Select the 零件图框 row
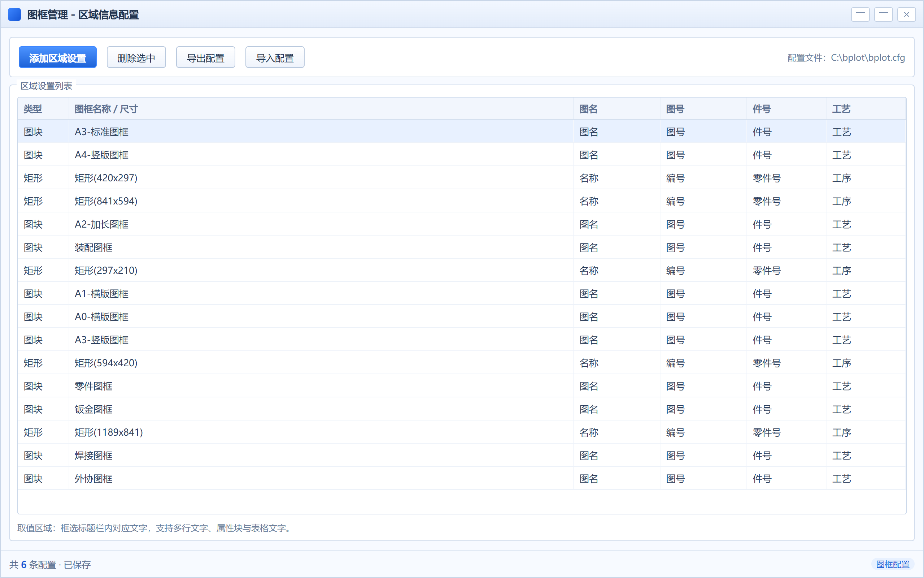The height and width of the screenshot is (578, 924). [462, 386]
